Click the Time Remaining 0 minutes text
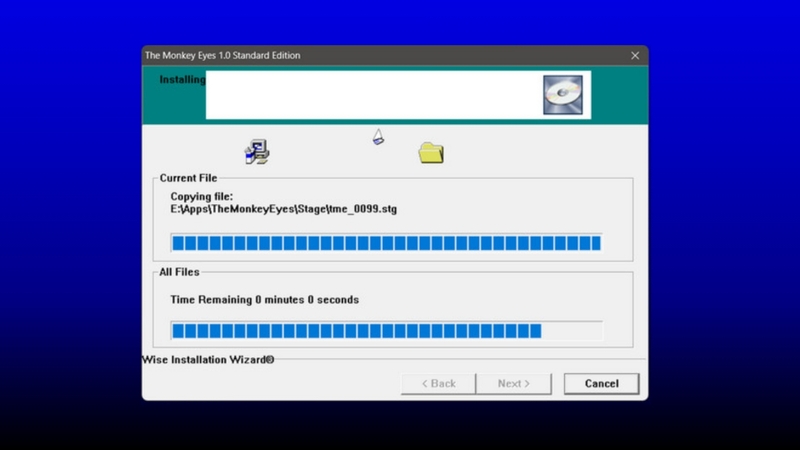This screenshot has height=450, width=800. [264, 299]
